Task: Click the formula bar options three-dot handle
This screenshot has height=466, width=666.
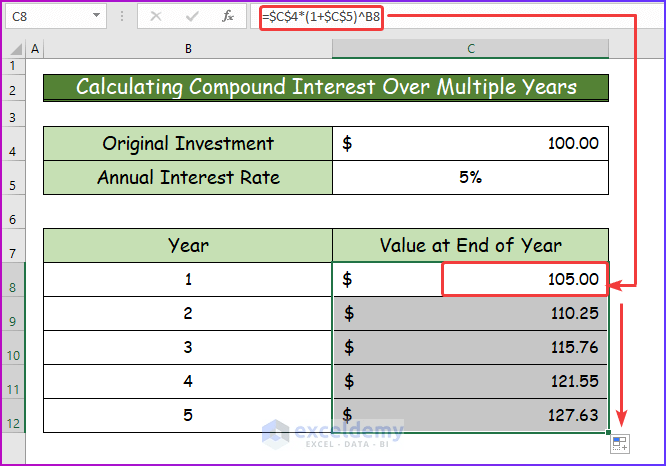Action: (x=122, y=17)
